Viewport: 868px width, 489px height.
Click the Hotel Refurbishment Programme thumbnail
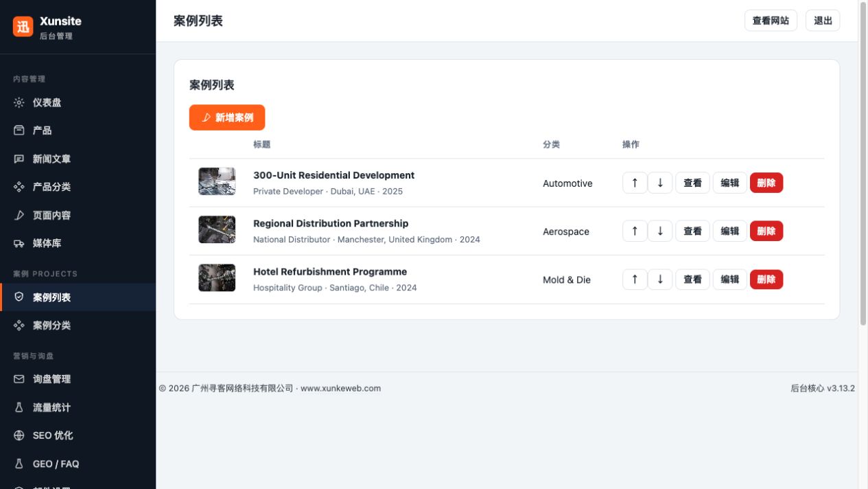pyautogui.click(x=217, y=277)
